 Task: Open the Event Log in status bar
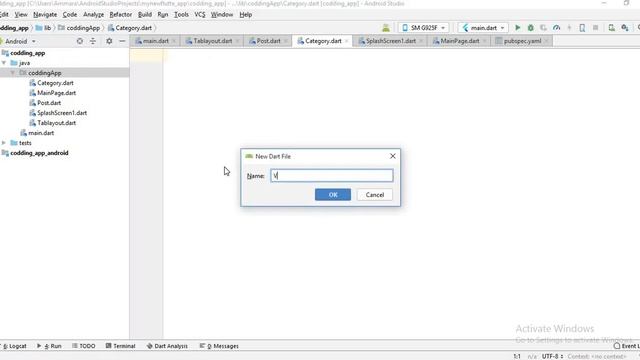pyautogui.click(x=627, y=346)
